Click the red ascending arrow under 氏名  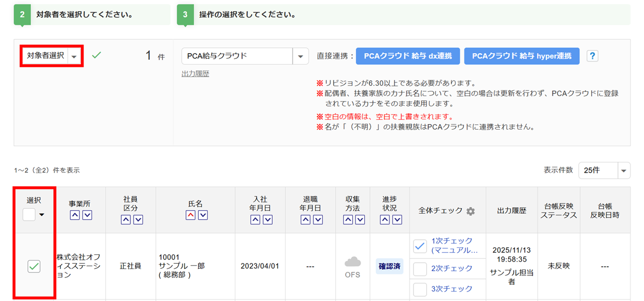[191, 216]
